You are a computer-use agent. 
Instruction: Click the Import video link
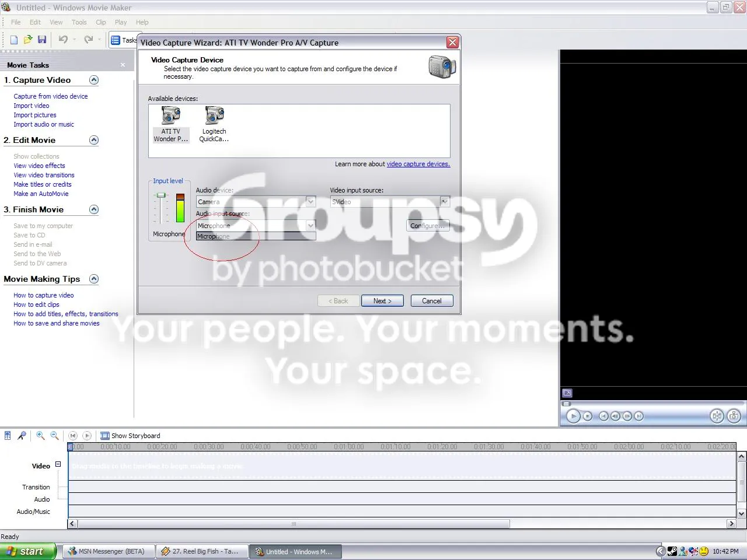(x=32, y=106)
